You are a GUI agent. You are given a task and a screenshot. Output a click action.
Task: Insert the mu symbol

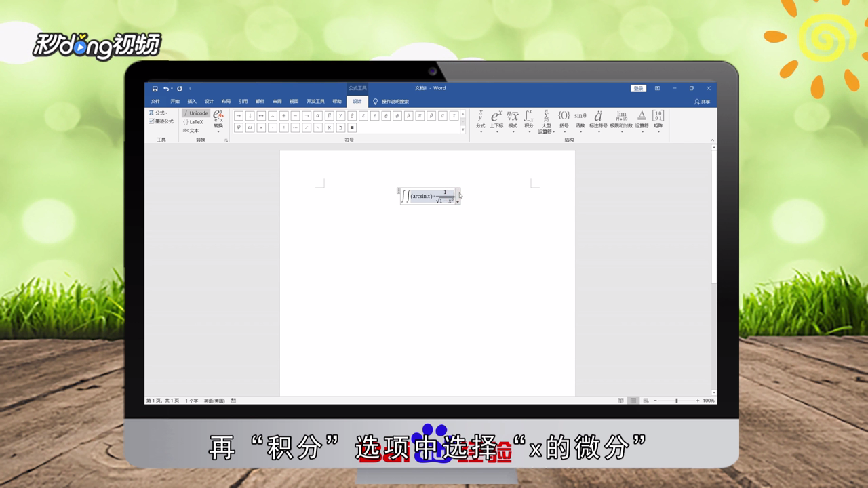coord(409,116)
